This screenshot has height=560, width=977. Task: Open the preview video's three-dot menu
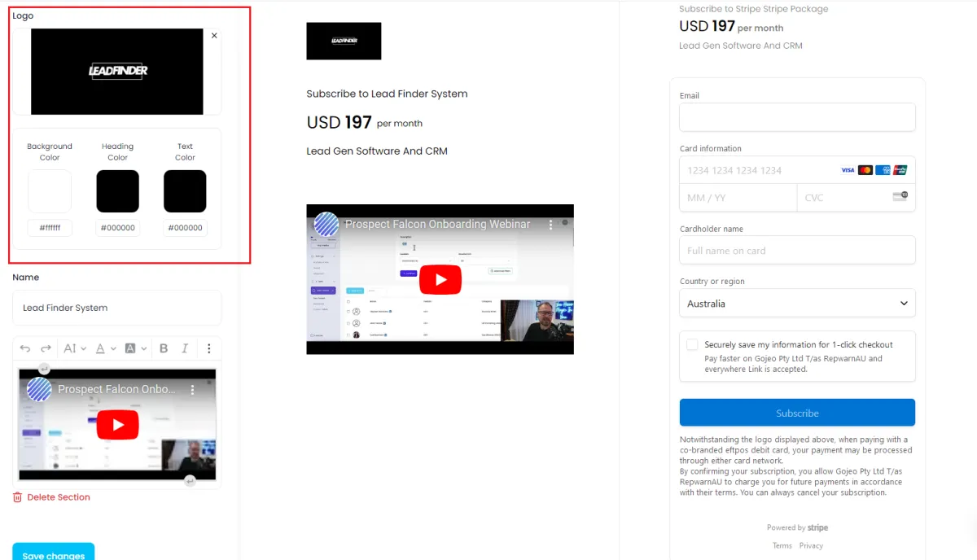pos(550,224)
